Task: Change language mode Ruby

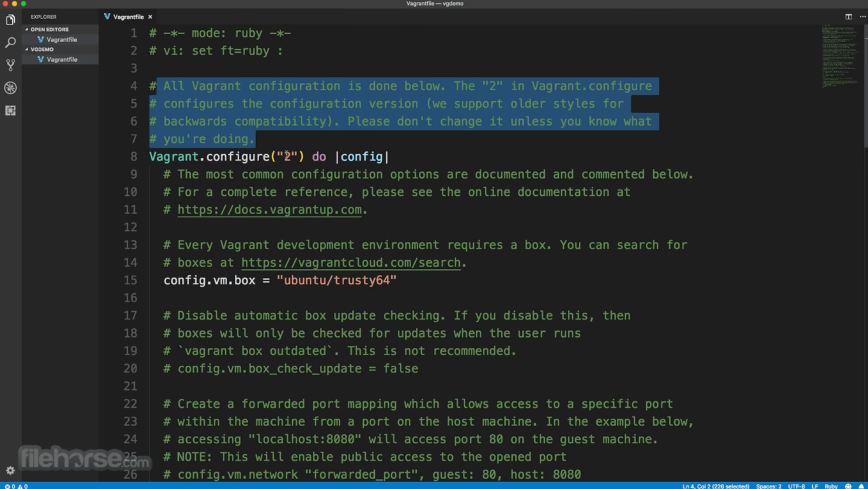Action: coord(831,485)
